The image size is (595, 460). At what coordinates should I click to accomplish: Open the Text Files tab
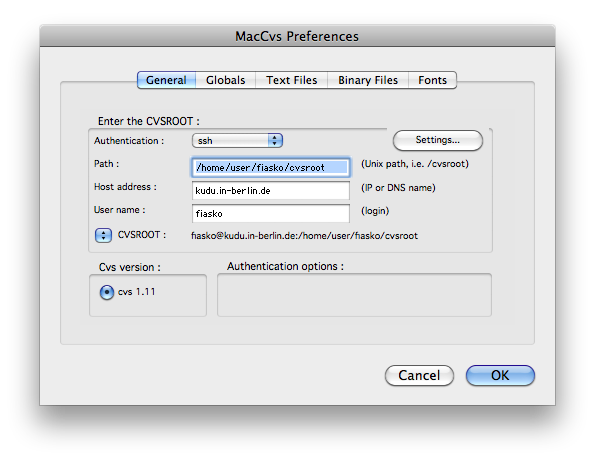291,80
